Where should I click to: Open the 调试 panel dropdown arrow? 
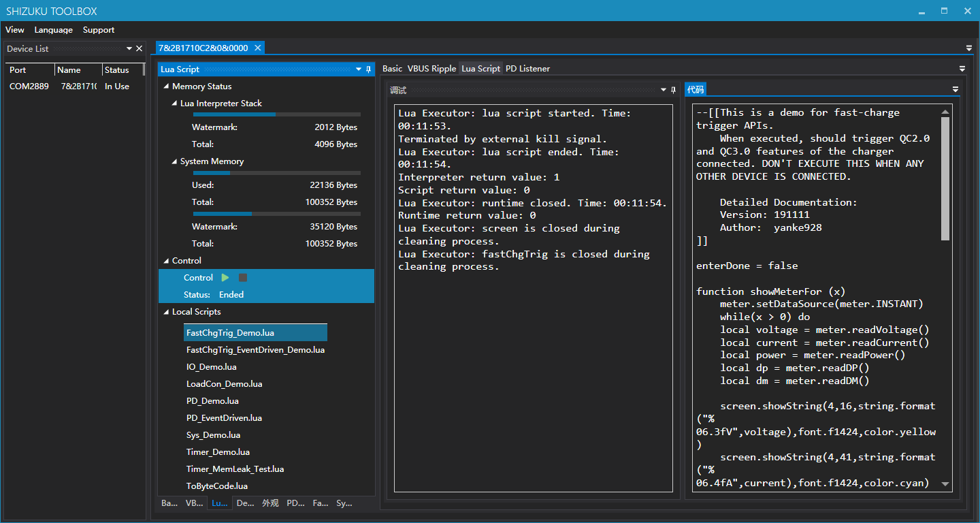[664, 90]
